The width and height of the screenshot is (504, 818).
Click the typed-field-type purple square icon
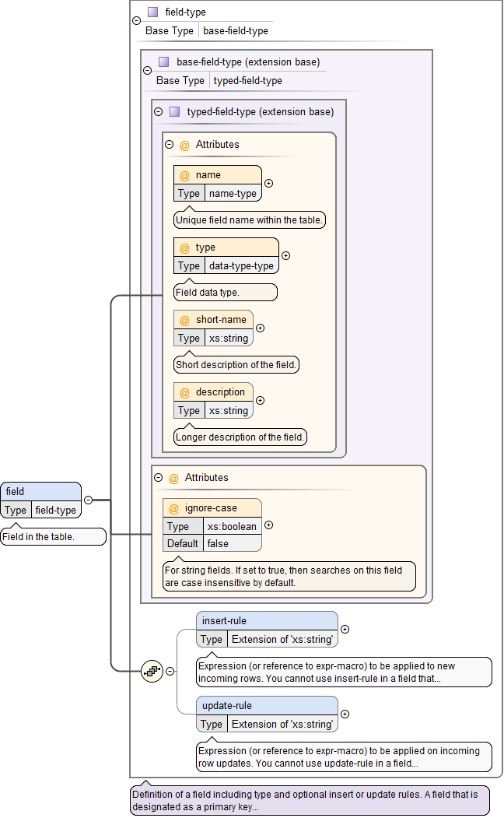tap(174, 111)
